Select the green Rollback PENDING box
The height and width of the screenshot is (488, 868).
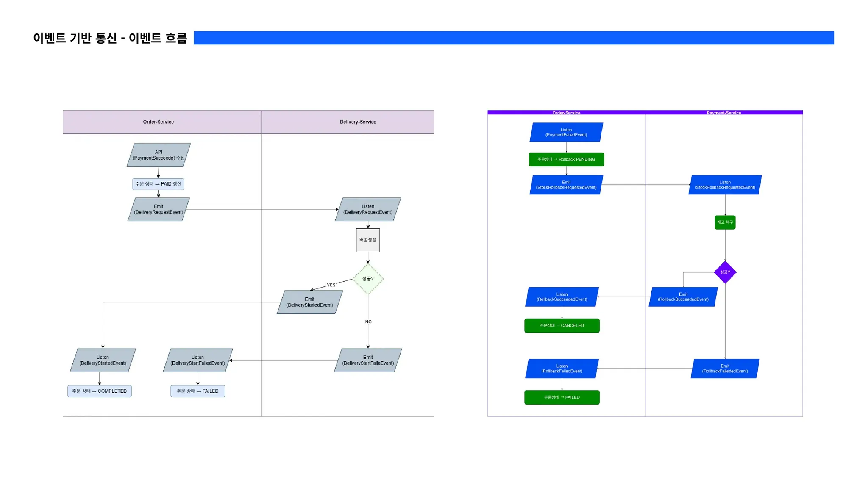pos(566,159)
